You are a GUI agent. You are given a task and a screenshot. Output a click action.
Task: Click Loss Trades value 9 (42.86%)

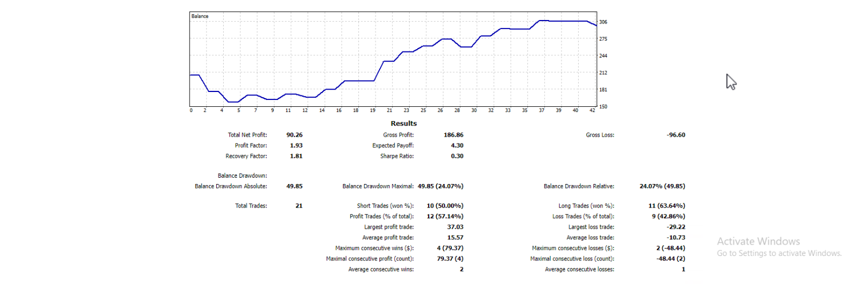coord(668,217)
